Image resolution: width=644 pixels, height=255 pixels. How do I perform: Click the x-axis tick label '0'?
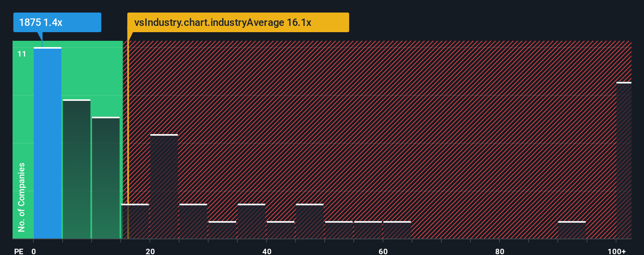click(34, 251)
